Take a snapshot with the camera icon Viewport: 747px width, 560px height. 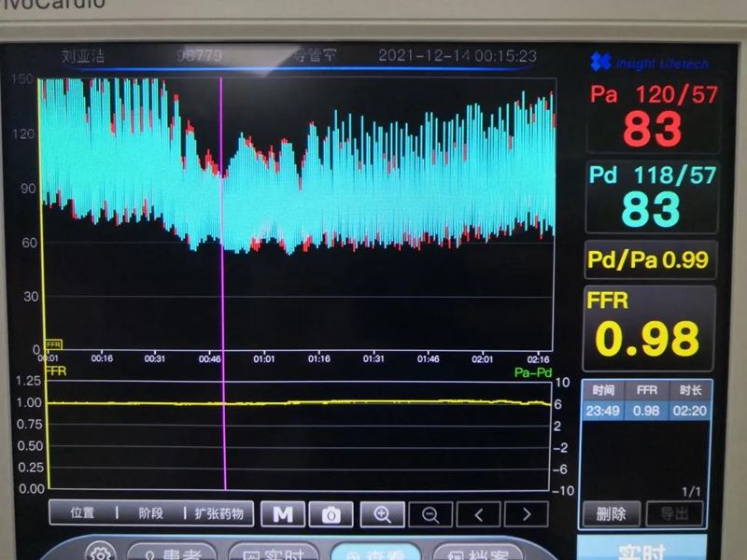pyautogui.click(x=331, y=514)
